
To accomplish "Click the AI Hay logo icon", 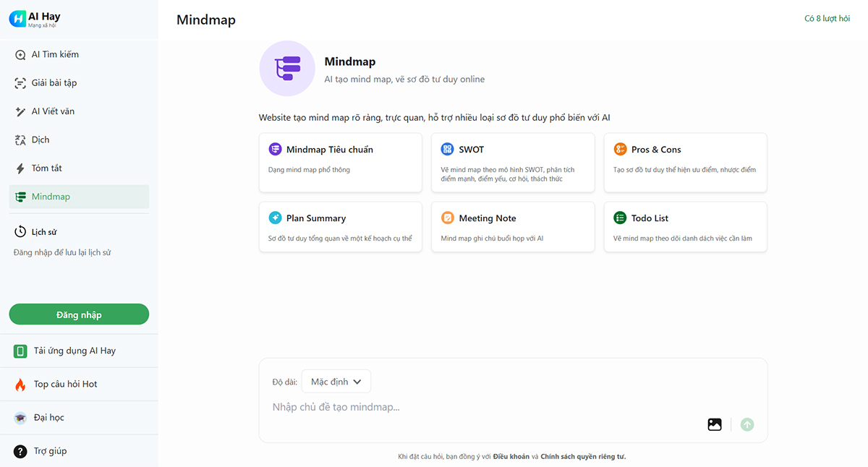I will [x=17, y=20].
